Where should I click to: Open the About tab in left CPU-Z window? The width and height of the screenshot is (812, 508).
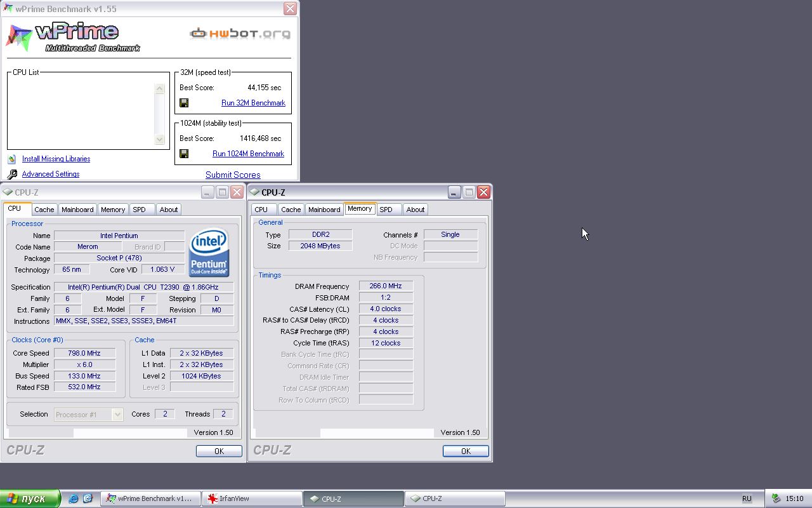tap(169, 210)
